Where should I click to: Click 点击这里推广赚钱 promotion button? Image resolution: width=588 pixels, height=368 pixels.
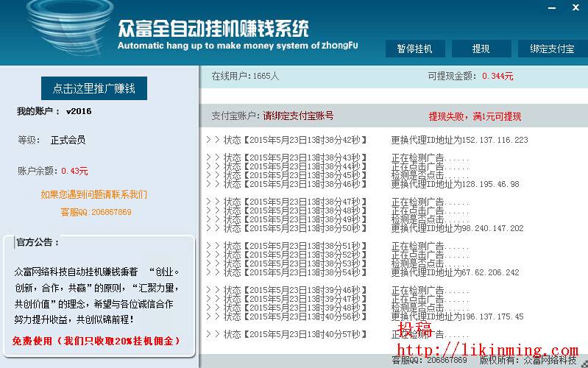tap(93, 88)
